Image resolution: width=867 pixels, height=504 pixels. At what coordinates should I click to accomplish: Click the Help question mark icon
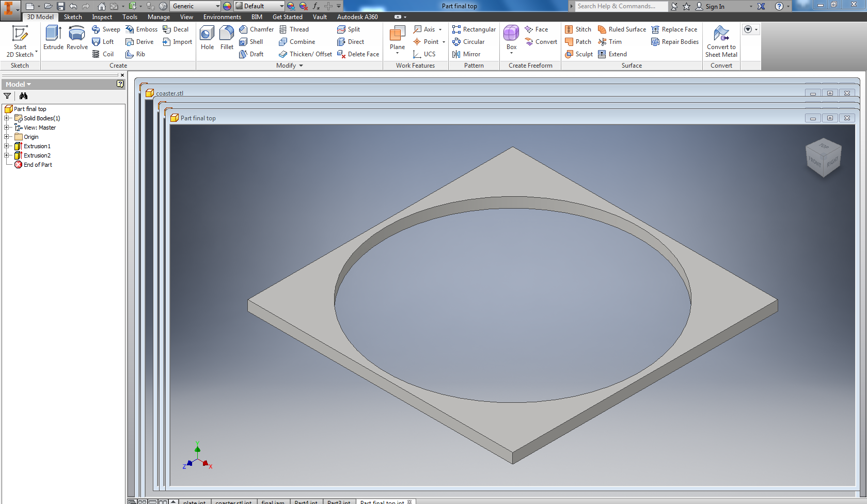779,6
